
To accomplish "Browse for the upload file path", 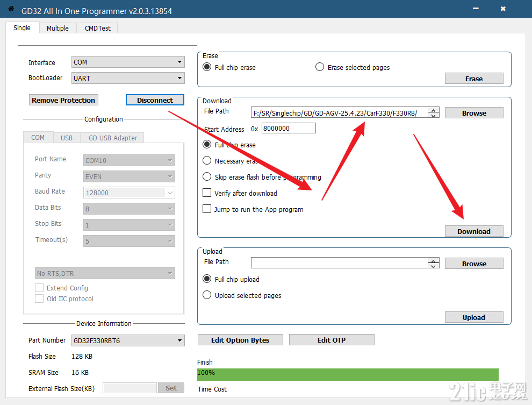I will coord(474,264).
